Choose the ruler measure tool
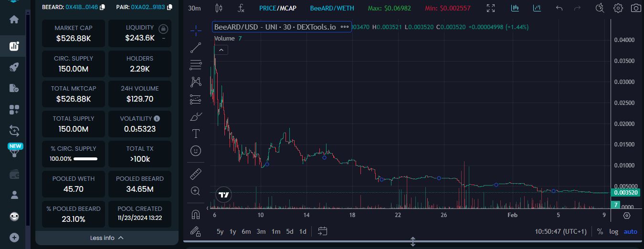 tap(196, 174)
